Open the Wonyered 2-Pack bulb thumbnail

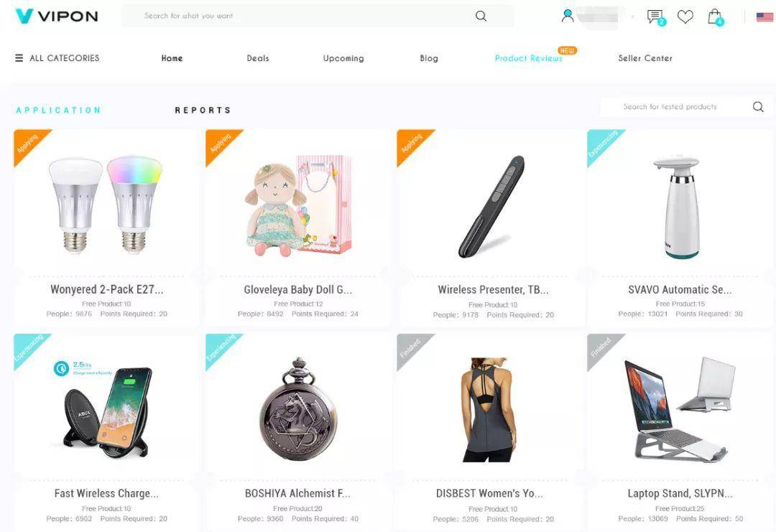(106, 205)
